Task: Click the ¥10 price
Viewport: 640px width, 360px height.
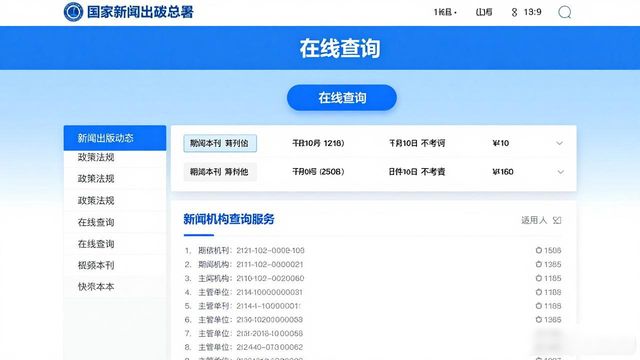Action: [x=501, y=143]
